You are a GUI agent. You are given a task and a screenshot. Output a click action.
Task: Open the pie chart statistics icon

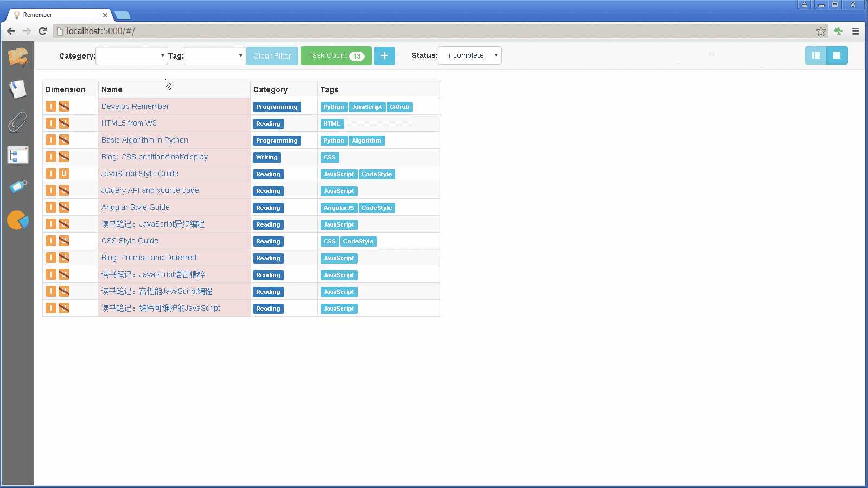[18, 220]
